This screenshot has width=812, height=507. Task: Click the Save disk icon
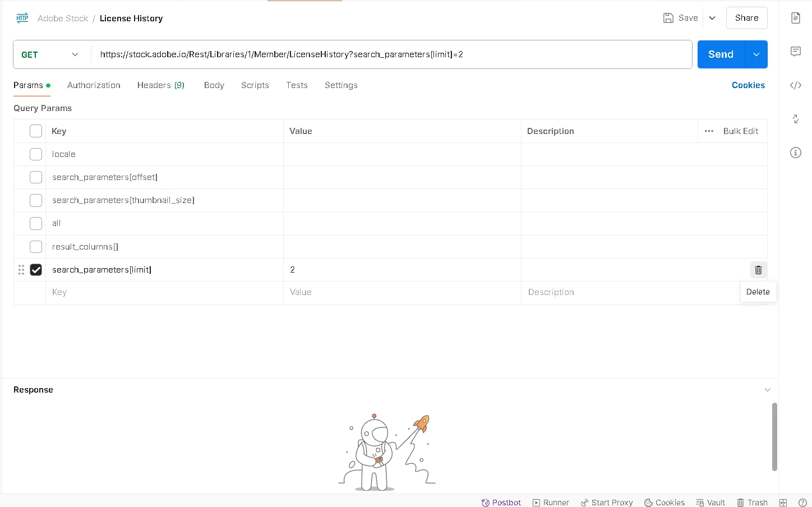click(668, 18)
